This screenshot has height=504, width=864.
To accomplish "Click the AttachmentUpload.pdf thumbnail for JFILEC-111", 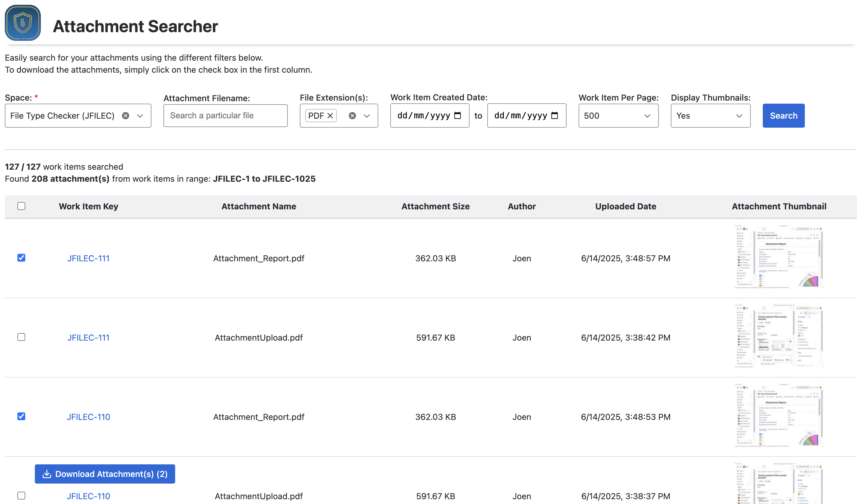I will (779, 337).
